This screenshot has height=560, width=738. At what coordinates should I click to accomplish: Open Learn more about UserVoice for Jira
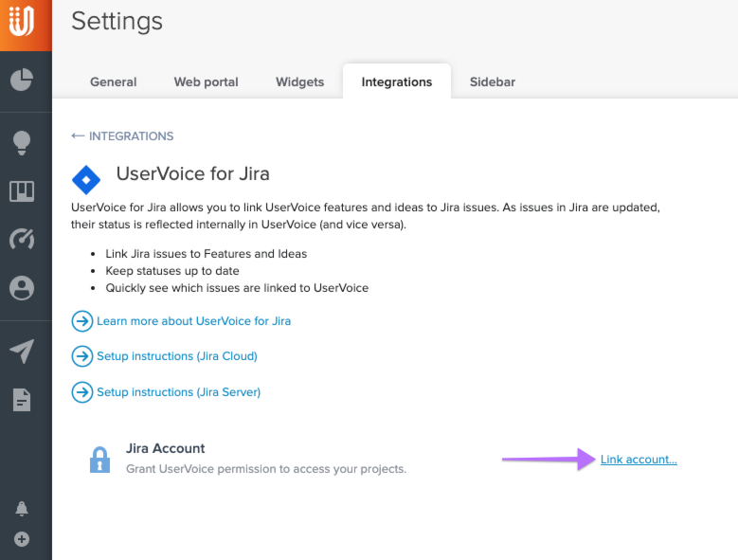pos(193,321)
